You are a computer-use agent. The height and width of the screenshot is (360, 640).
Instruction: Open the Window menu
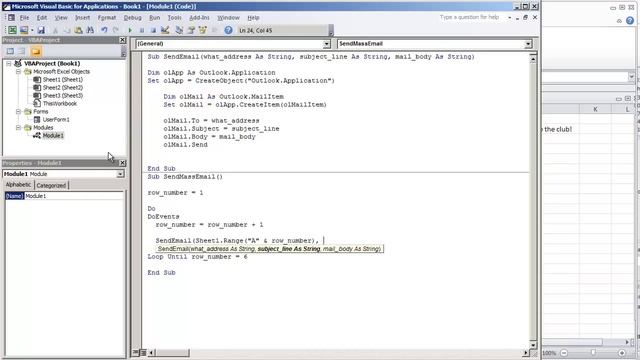[x=228, y=18]
